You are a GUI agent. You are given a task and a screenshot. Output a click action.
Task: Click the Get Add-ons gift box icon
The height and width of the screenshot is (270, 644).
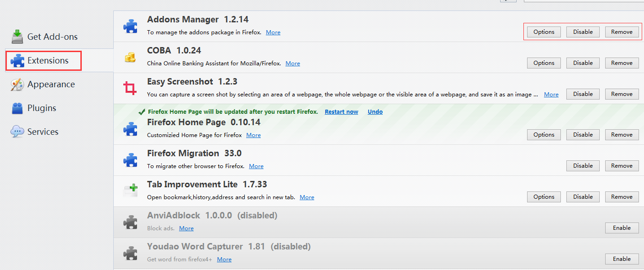tap(17, 36)
